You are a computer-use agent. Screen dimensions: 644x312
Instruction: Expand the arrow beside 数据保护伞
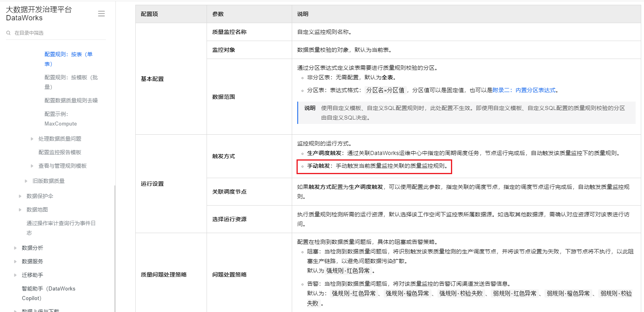click(20, 196)
